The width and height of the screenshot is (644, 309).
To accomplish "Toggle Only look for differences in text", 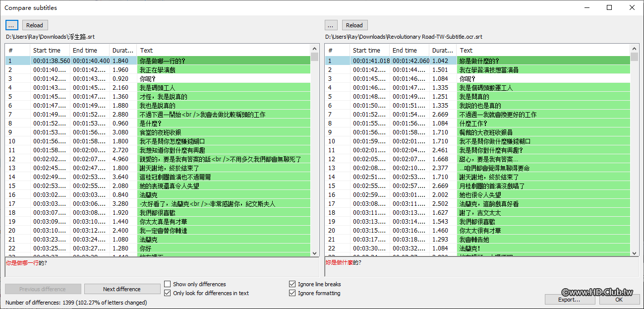I will pos(168,293).
